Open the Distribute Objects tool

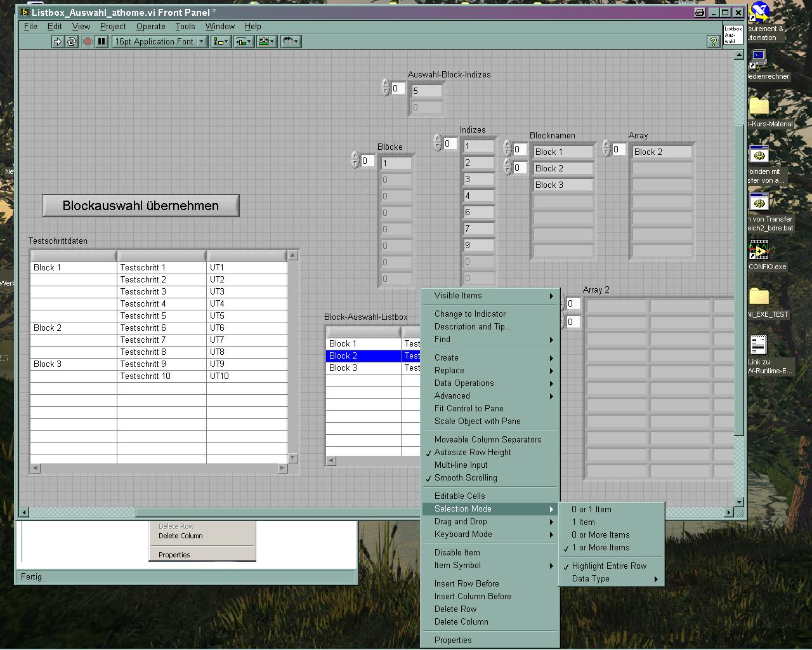point(244,41)
